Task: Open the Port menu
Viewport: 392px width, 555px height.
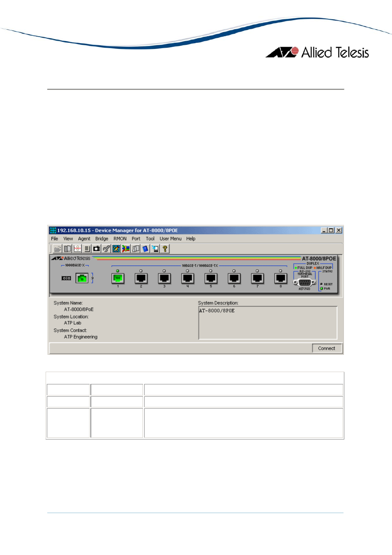Action: [136, 238]
